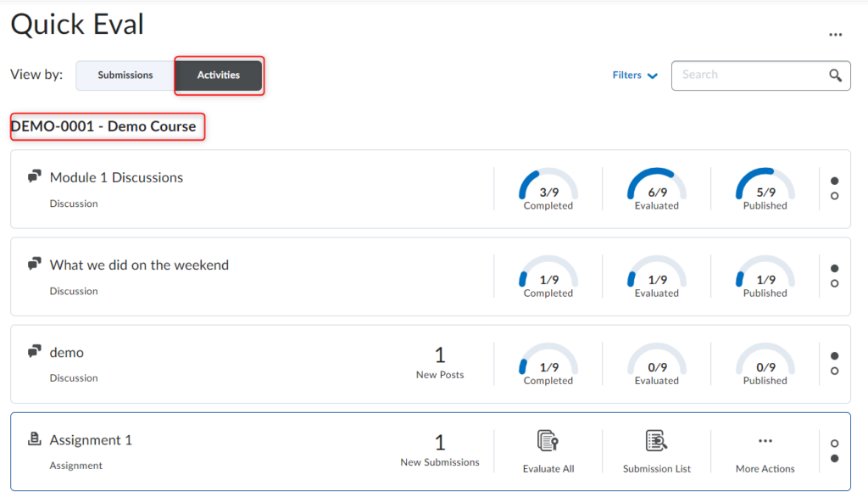
Task: Expand the Filters dropdown
Action: coord(635,75)
